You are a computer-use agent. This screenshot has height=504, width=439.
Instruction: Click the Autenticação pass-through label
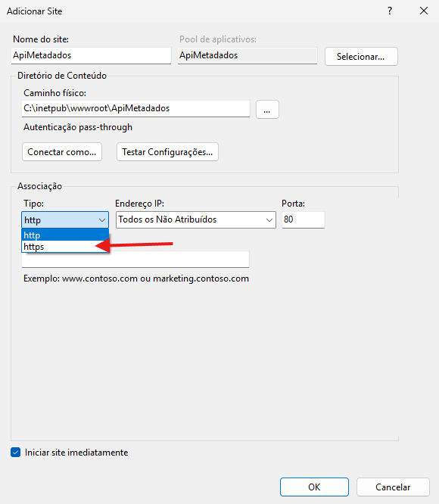click(x=78, y=127)
